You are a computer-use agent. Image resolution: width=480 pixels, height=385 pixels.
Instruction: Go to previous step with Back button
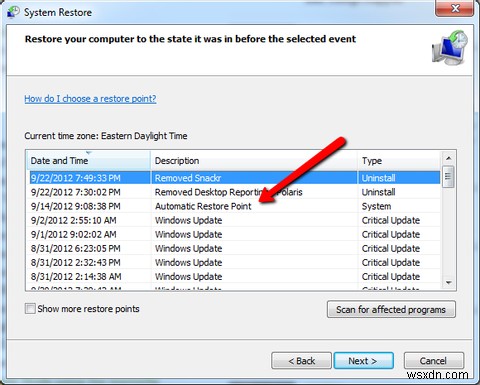(x=301, y=361)
